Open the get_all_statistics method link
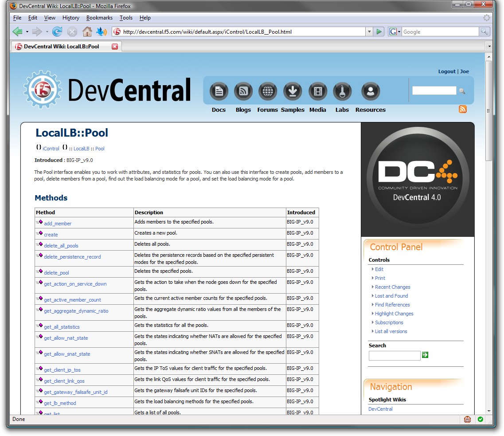Screen dimensions: 504x436 coord(62,327)
